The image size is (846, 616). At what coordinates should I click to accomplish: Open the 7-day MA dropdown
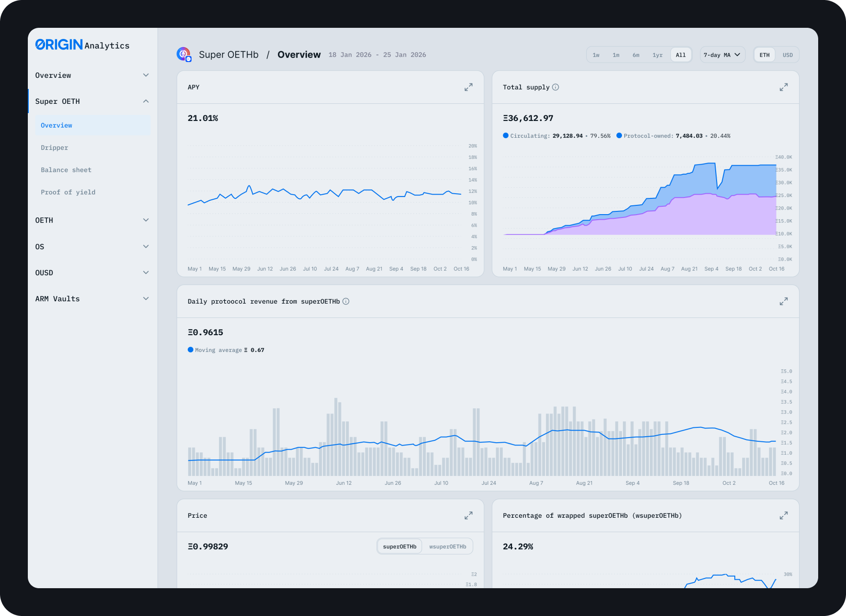coord(722,55)
